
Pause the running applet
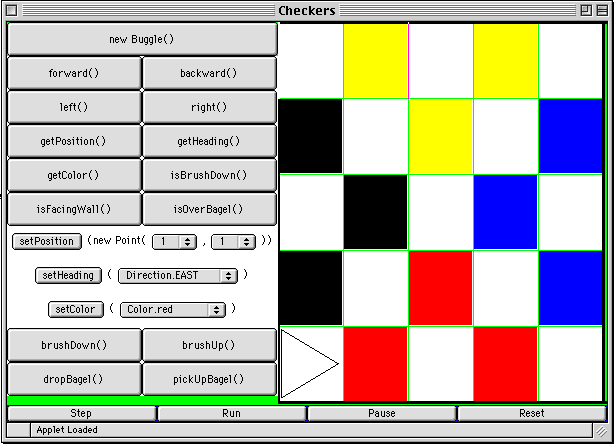coord(381,413)
